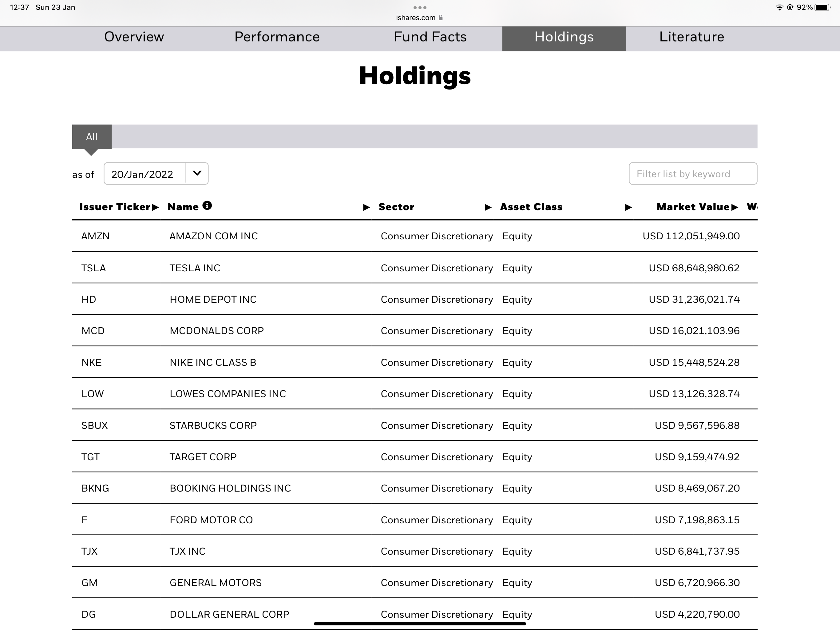Click sort arrow before the Sector header
The width and height of the screenshot is (840, 630).
tap(366, 207)
